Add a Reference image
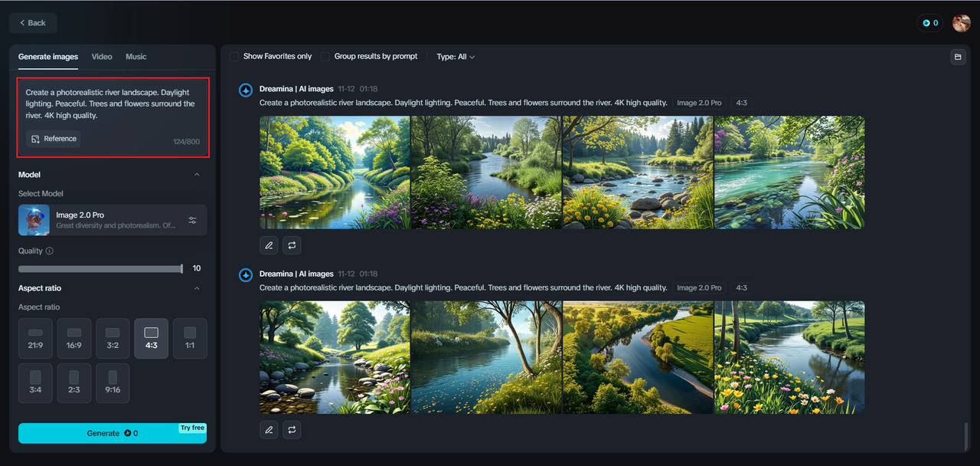Screen dimensions: 980x466 tap(53, 139)
